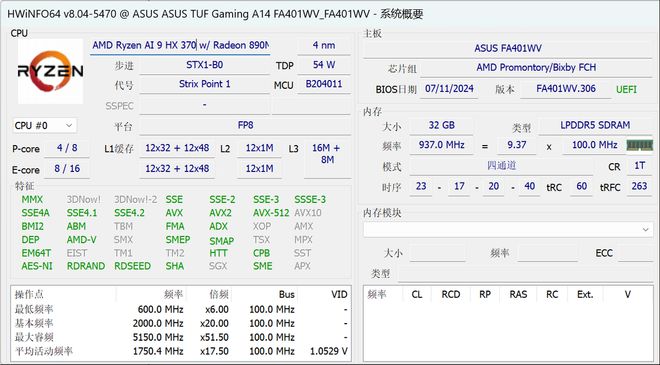Screen dimensions: 660x365
Task: Click the SHA feature flag
Action: 175,266
